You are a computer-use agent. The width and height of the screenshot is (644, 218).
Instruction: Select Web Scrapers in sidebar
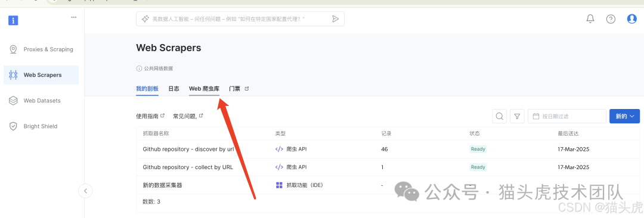click(41, 75)
